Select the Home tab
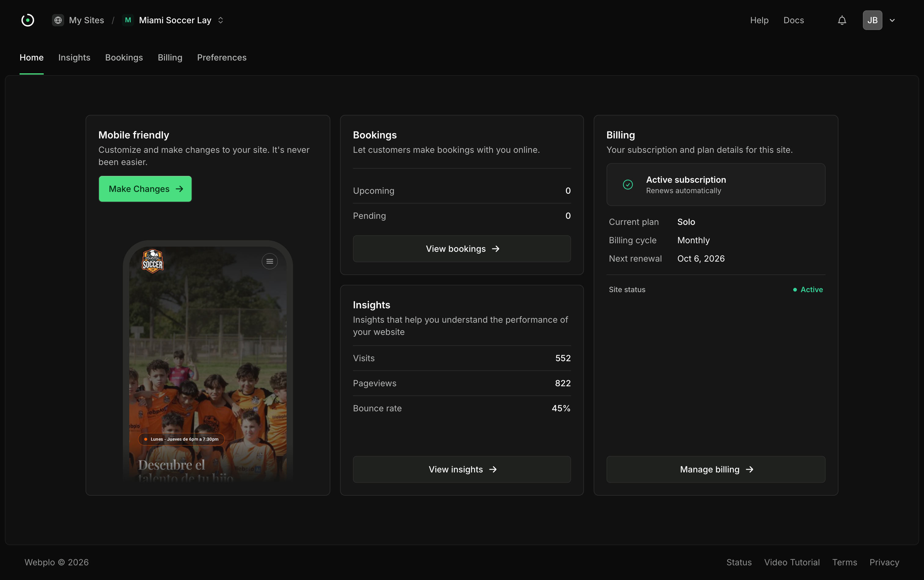924x580 pixels. [31, 57]
